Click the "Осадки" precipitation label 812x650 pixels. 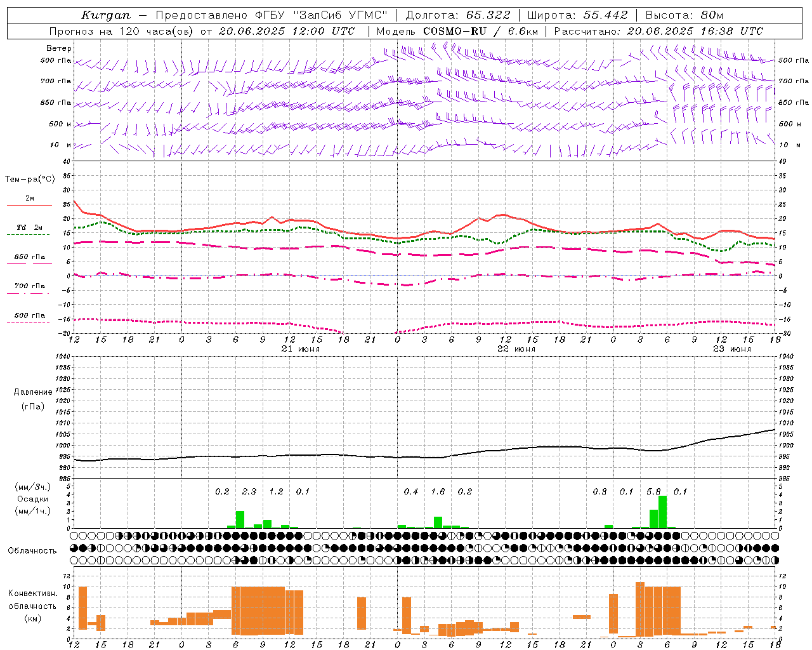(32, 500)
